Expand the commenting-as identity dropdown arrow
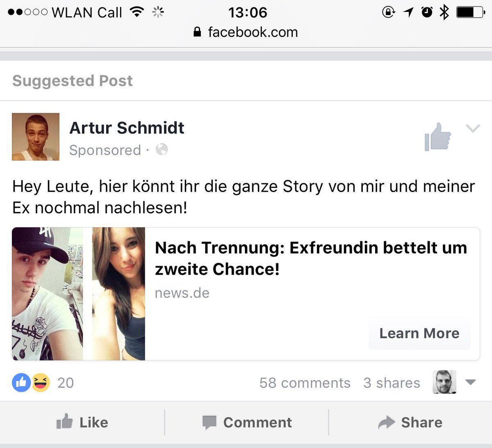Image resolution: width=492 pixels, height=448 pixels. (471, 382)
